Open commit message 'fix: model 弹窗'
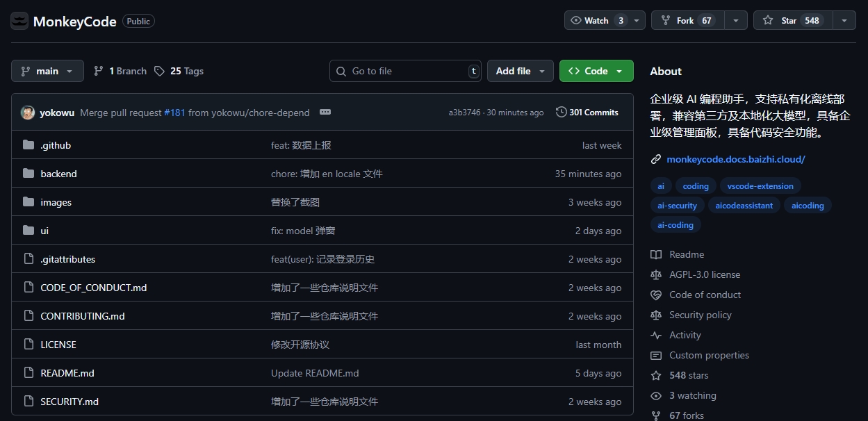868x421 pixels. (303, 231)
